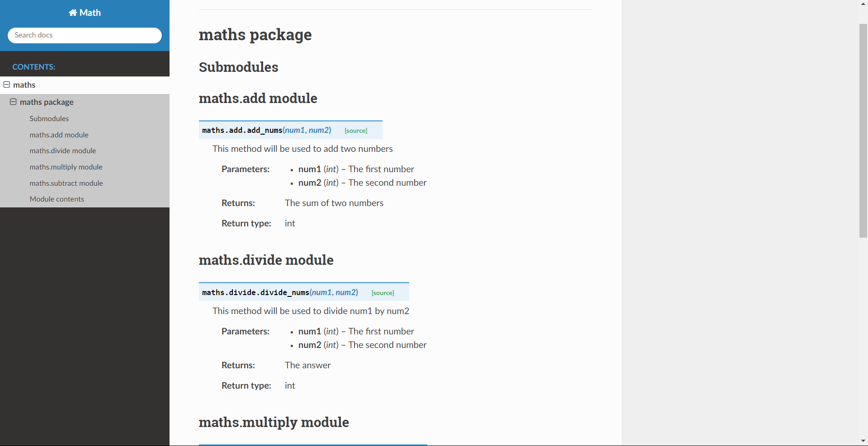Click the maths package sidebar link
The width and height of the screenshot is (868, 446).
click(47, 102)
